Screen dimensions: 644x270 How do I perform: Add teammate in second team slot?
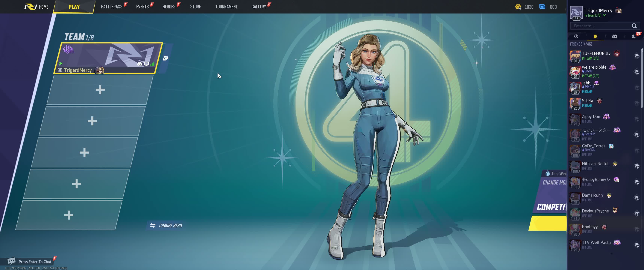coord(100,90)
